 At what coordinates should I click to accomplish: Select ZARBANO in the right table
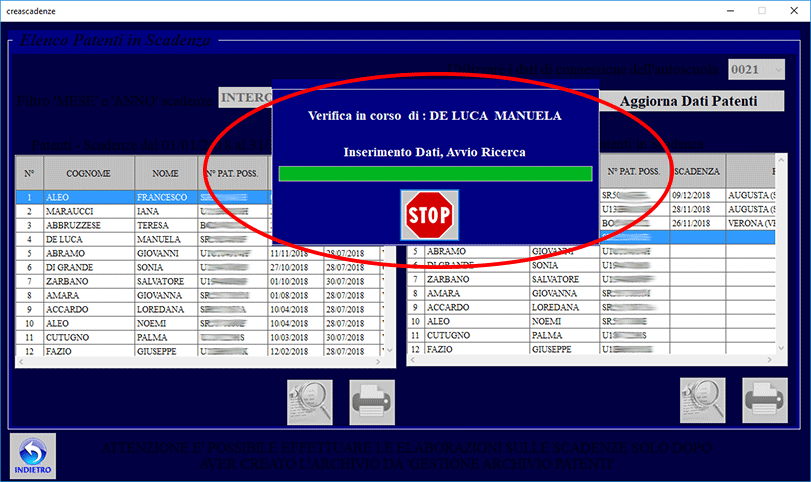[x=448, y=279]
